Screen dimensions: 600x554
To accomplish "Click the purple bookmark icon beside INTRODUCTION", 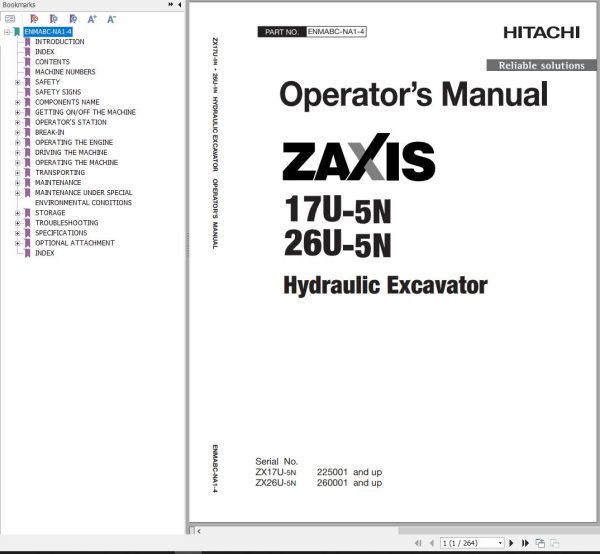I will [28, 42].
